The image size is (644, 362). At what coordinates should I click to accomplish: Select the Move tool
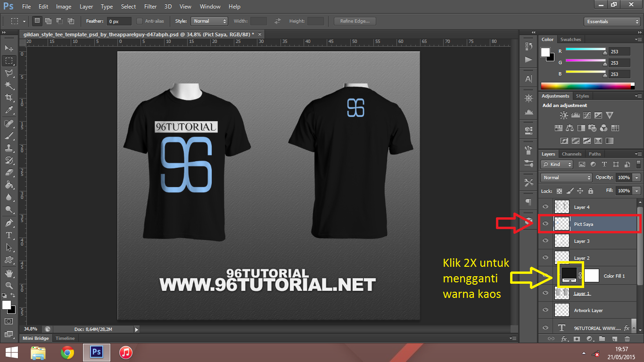click(x=9, y=48)
